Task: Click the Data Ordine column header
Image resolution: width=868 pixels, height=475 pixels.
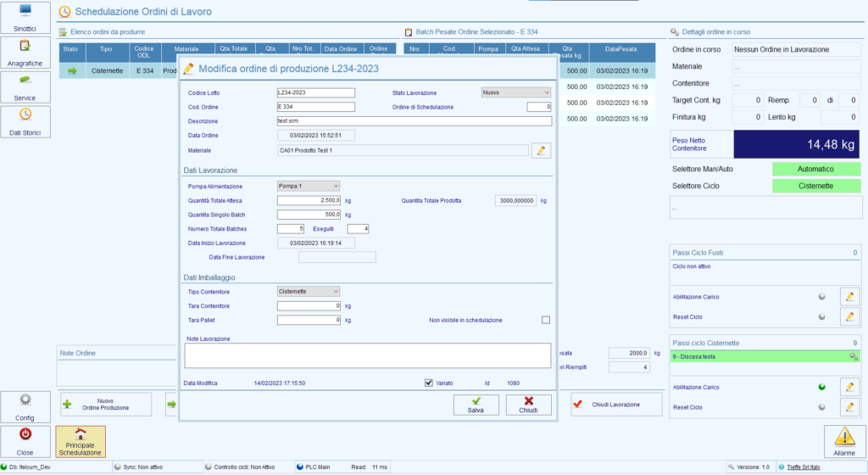Action: (341, 49)
